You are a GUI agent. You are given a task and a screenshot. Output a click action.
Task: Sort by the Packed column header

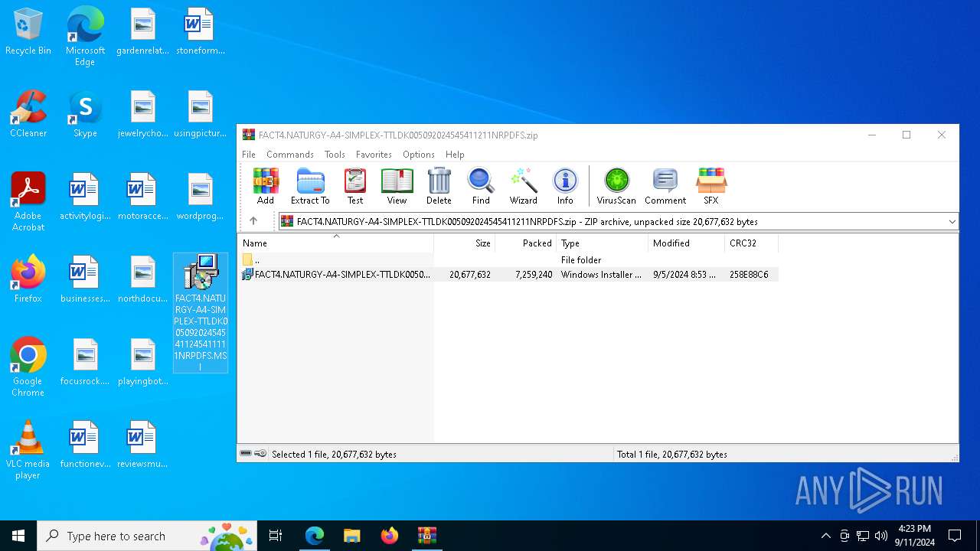tap(526, 243)
